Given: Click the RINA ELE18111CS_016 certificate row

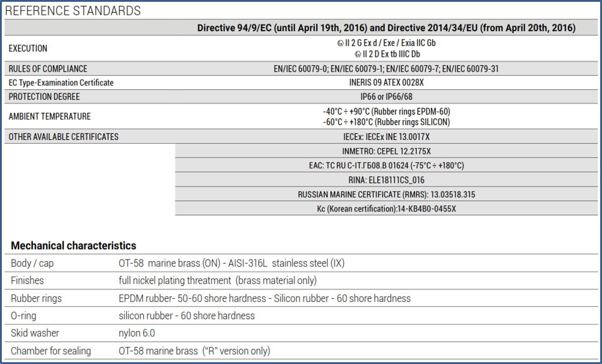Looking at the screenshot, I should click(386, 180).
